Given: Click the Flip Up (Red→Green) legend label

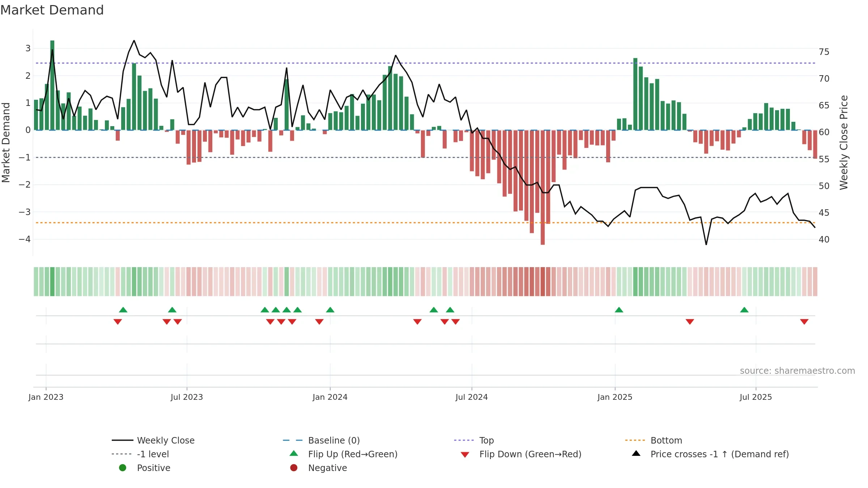Looking at the screenshot, I should tap(353, 454).
